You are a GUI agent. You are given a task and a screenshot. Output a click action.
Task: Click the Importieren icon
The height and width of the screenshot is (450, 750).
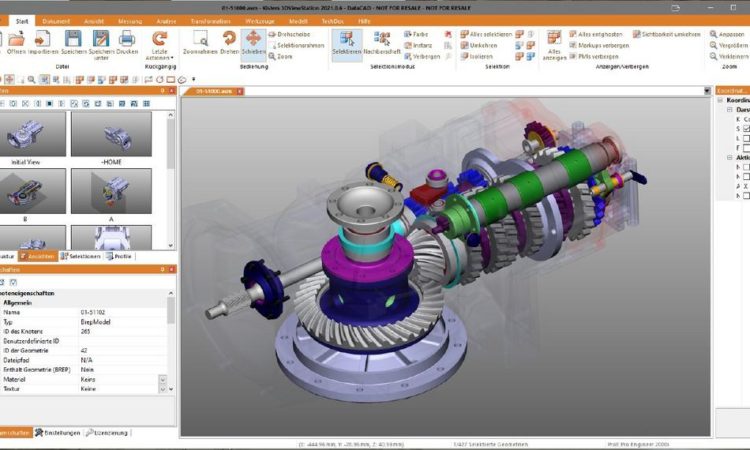[x=43, y=39]
